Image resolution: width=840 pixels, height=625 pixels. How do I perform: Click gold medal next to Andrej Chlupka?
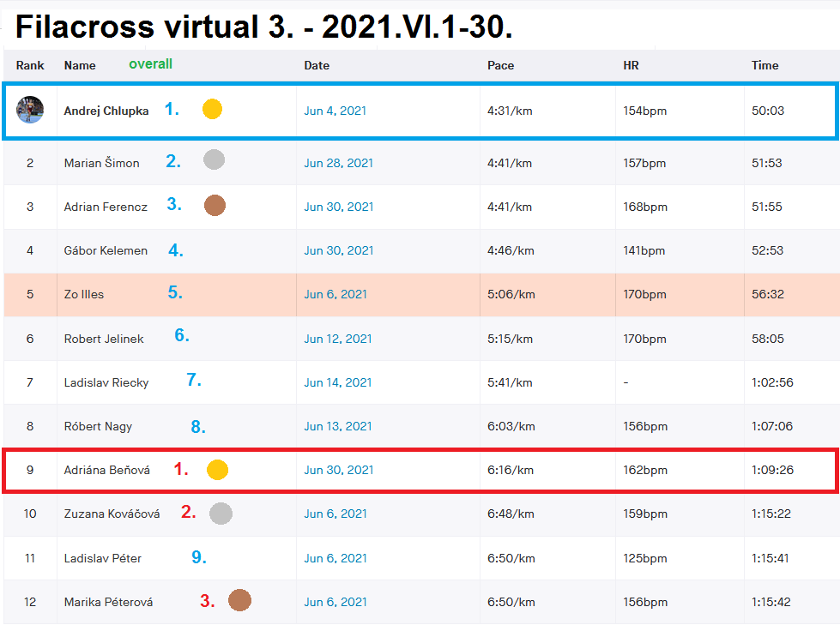212,109
